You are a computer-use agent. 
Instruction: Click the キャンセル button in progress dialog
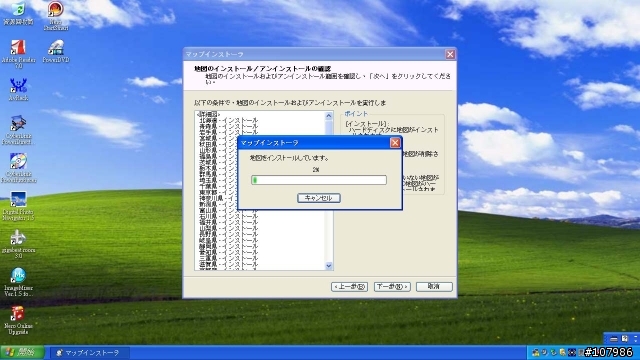(319, 198)
